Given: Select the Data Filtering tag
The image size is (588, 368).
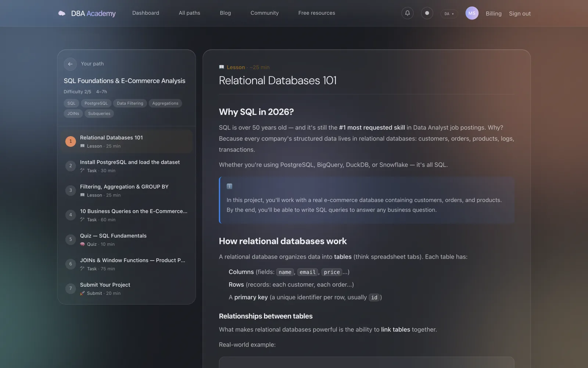Looking at the screenshot, I should point(130,103).
